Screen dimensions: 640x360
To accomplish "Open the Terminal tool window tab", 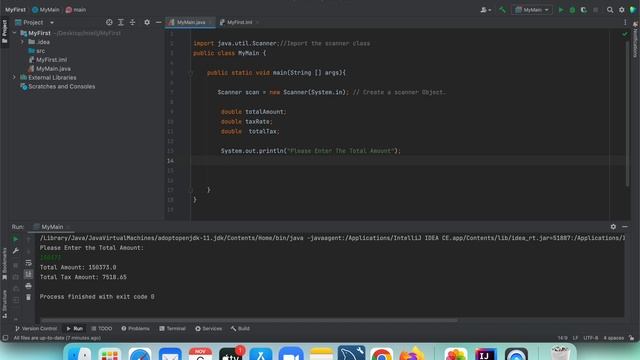I will [x=173, y=329].
